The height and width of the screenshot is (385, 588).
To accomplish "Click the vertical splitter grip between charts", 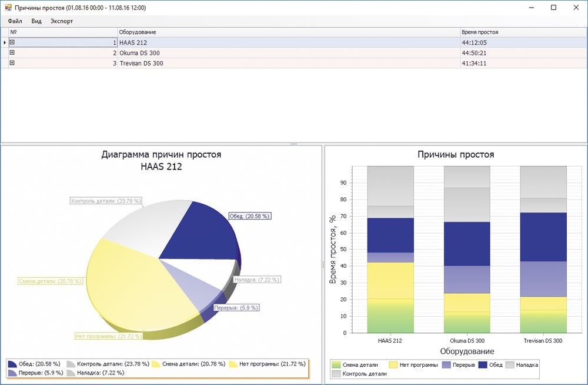I will pos(323,265).
